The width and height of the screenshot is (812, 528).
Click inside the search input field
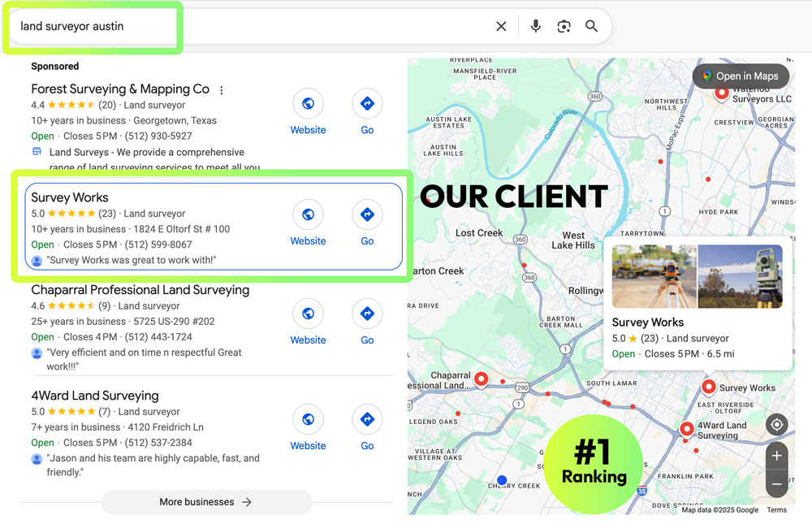point(244,25)
